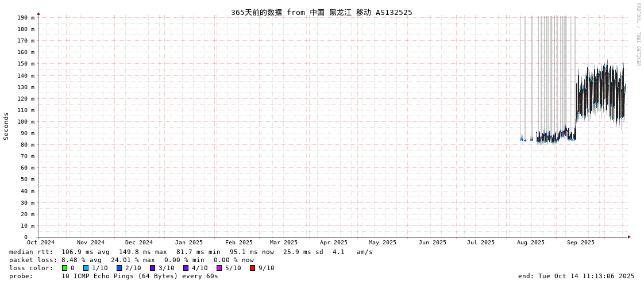The width and height of the screenshot is (644, 284).
Task: Click the RRDTOOL / TOBI OETIKER watermark
Action: [x=638, y=34]
